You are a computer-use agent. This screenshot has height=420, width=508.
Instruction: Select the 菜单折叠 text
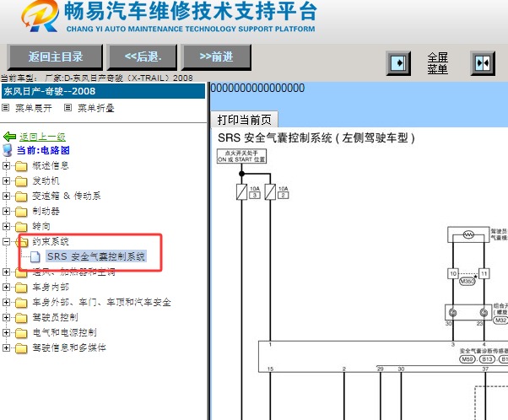click(x=96, y=108)
